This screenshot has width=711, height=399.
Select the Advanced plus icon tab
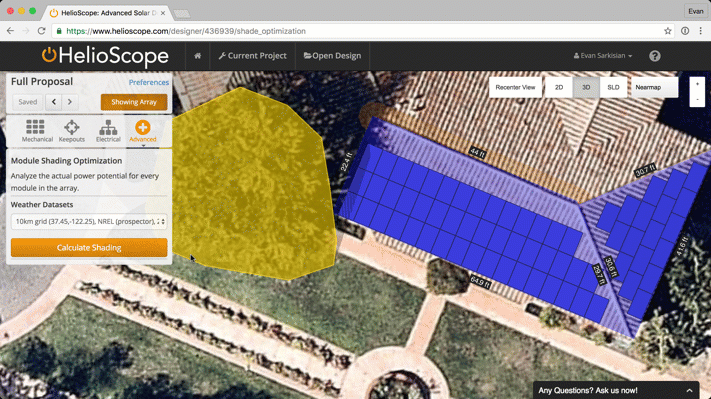142,131
